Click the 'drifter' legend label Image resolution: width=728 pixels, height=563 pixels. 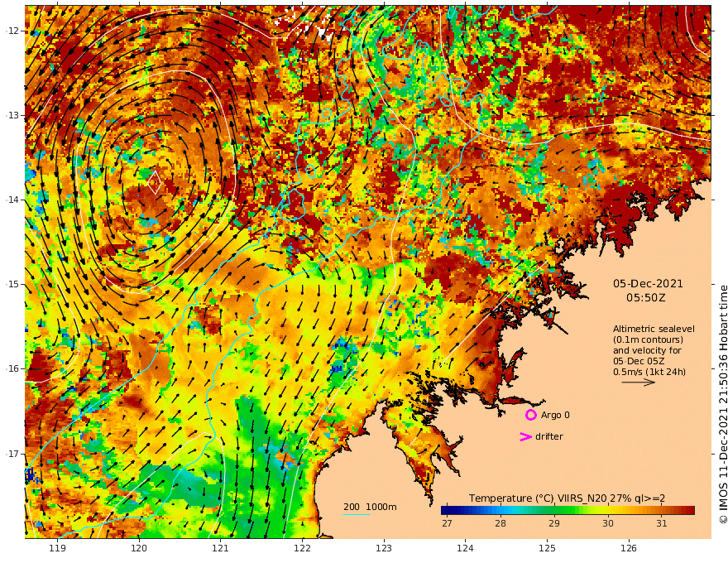(x=549, y=436)
